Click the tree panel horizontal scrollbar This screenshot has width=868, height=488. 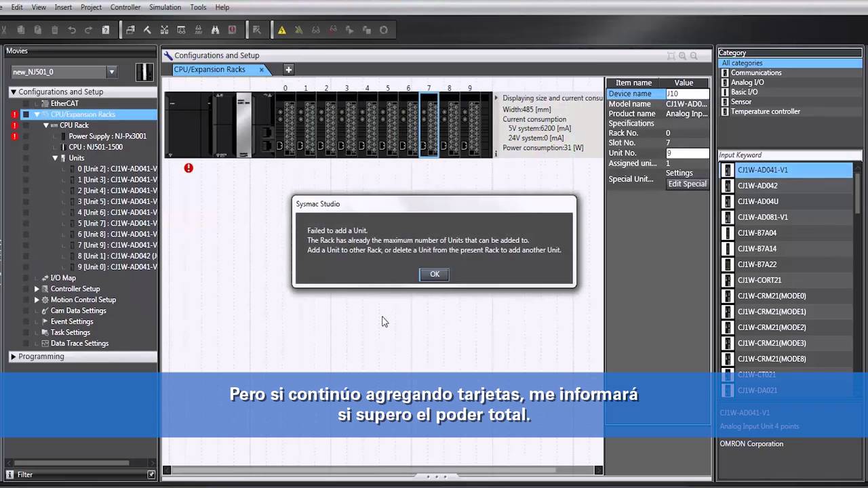(x=71, y=464)
